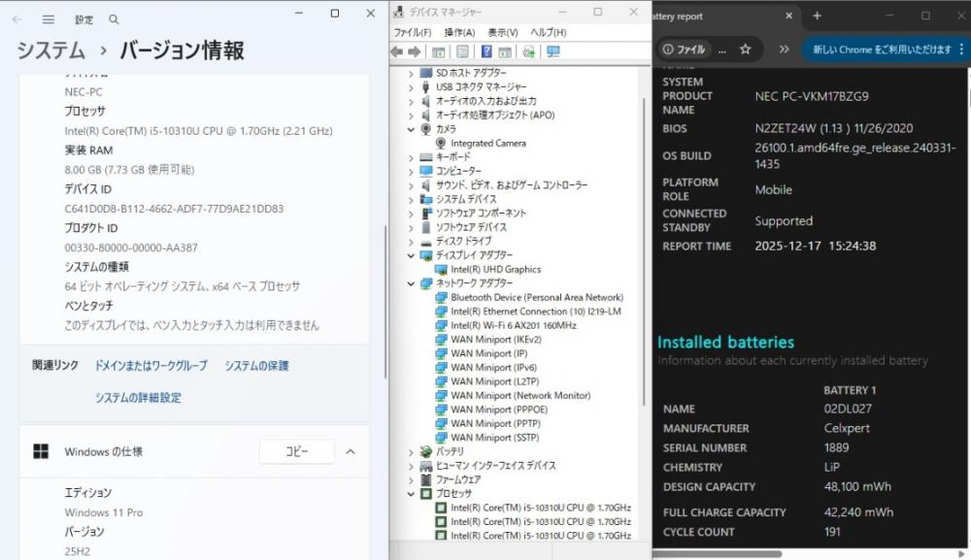
Task: Expand the SD ホスト アダプター category
Action: [x=411, y=73]
